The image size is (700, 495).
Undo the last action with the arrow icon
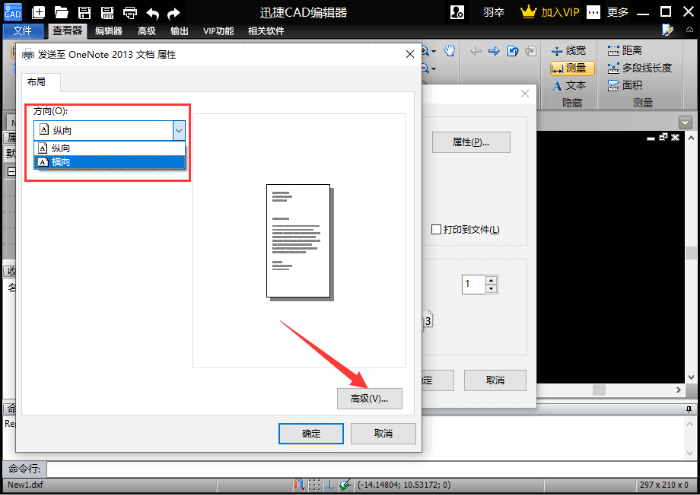point(152,13)
